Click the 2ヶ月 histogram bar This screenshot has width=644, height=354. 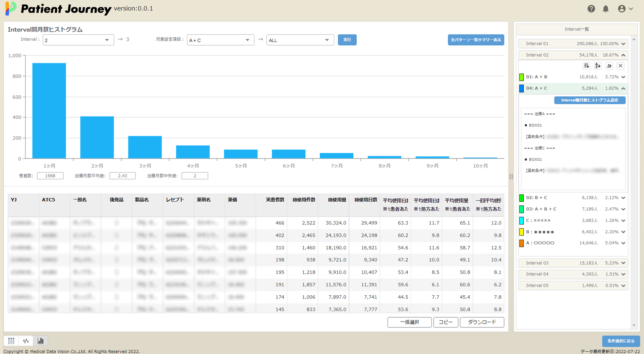coord(97,138)
